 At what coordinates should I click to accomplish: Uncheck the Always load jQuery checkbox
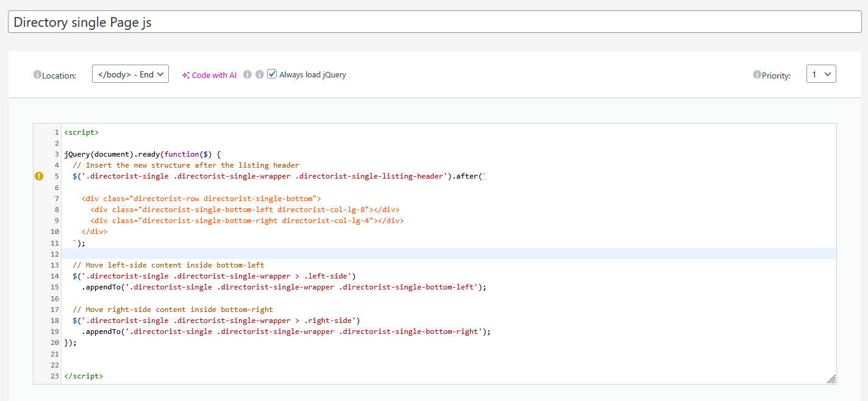click(x=272, y=74)
